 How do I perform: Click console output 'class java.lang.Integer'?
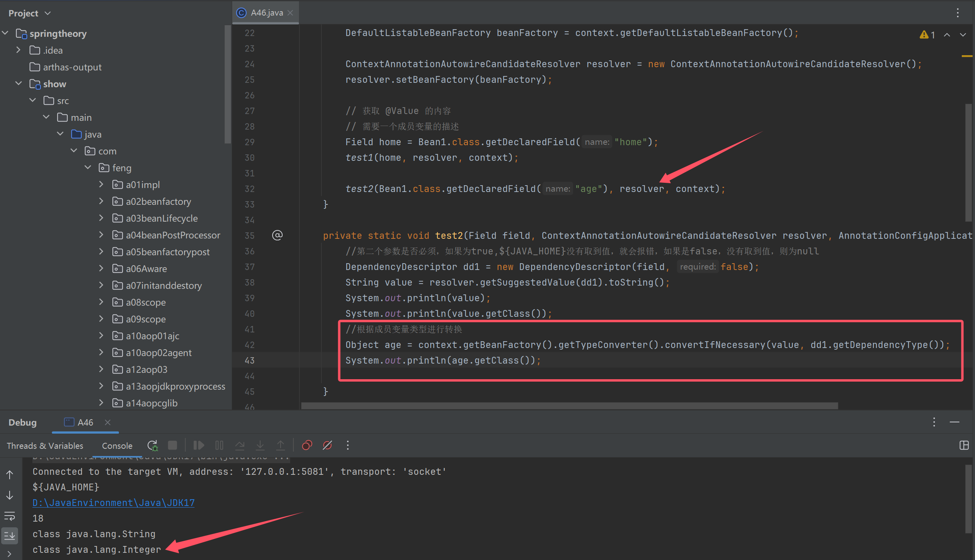97,550
